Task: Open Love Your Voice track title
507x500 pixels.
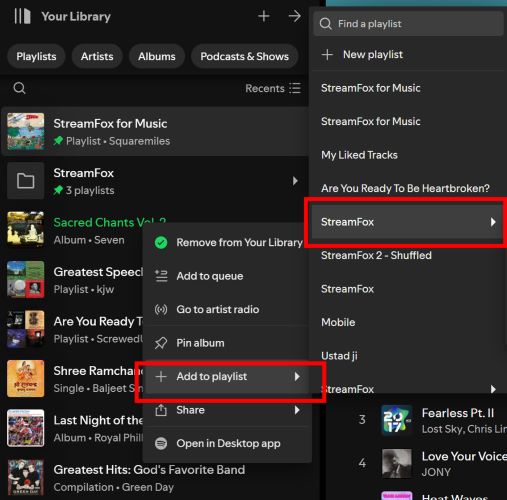Action: point(464,456)
